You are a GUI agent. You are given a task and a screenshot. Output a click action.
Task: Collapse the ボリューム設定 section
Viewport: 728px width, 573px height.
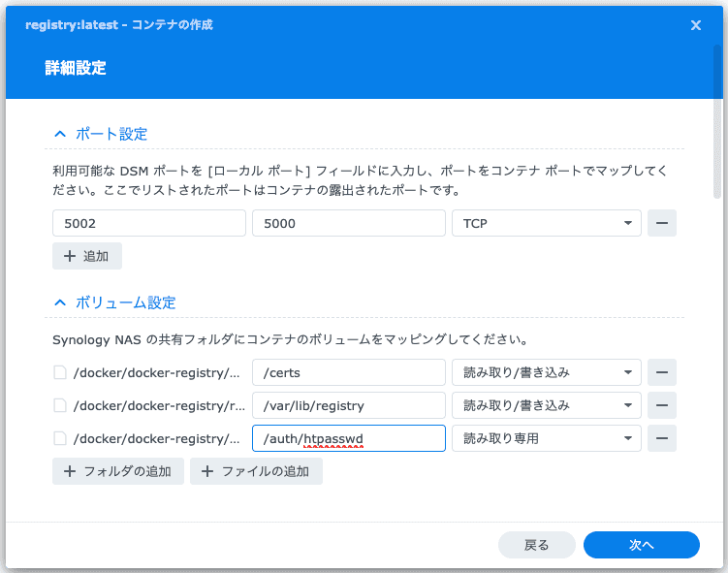pyautogui.click(x=60, y=302)
